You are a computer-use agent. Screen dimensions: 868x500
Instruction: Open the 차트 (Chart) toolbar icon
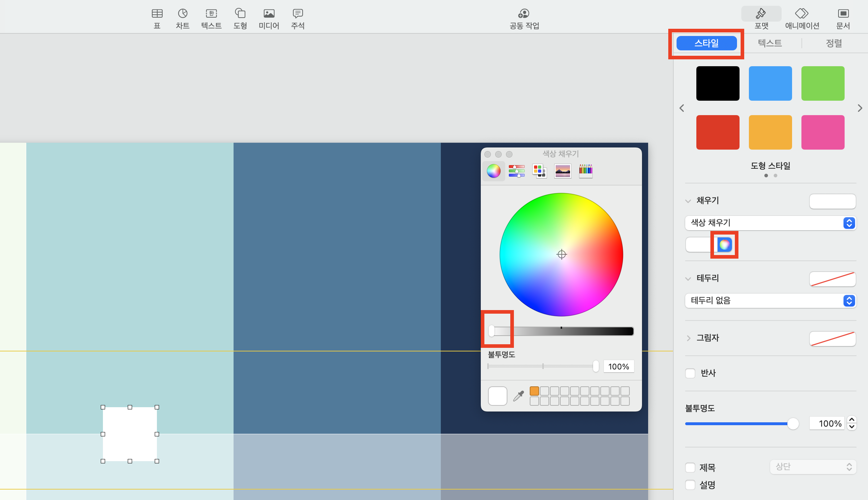[x=182, y=14]
